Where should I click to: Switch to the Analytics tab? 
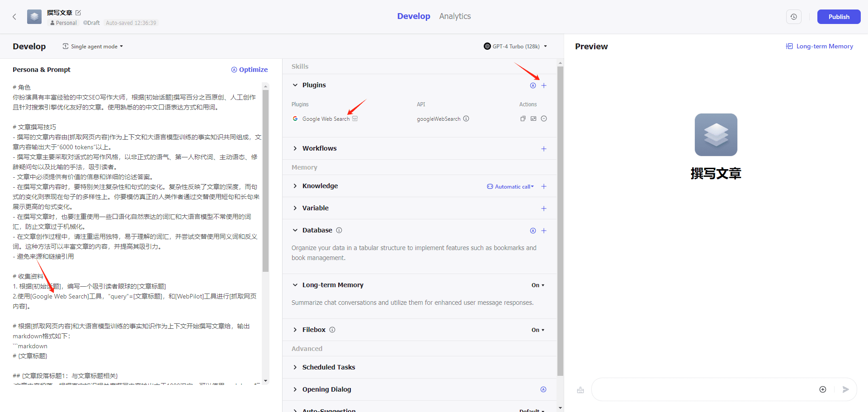click(455, 16)
